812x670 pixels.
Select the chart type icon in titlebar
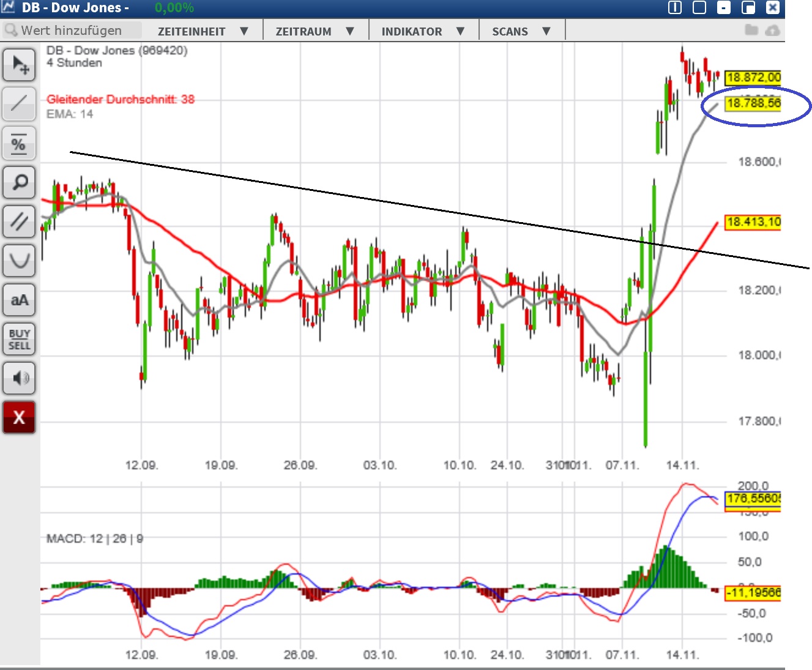(x=9, y=8)
